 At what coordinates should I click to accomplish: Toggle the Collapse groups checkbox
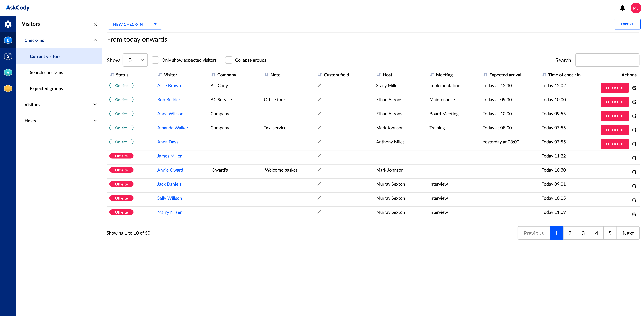(x=229, y=60)
